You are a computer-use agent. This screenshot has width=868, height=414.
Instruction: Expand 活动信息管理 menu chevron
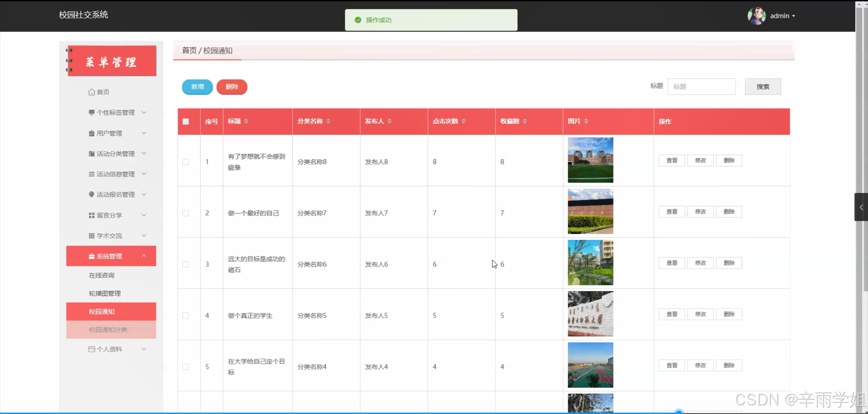(144, 174)
